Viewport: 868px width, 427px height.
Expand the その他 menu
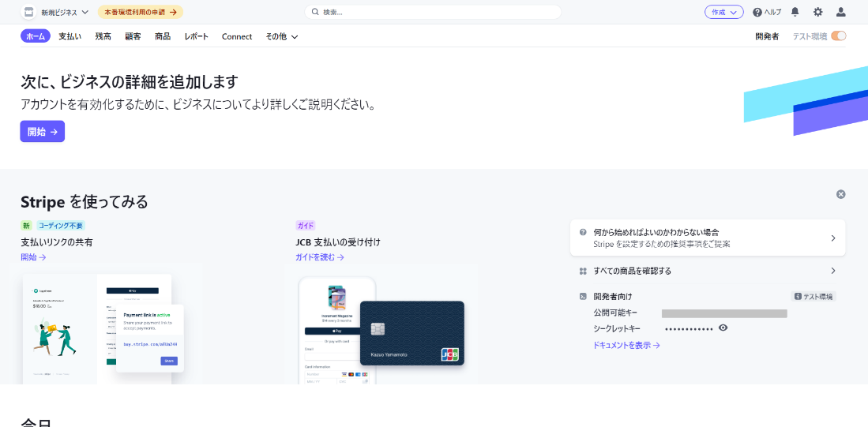pyautogui.click(x=282, y=36)
